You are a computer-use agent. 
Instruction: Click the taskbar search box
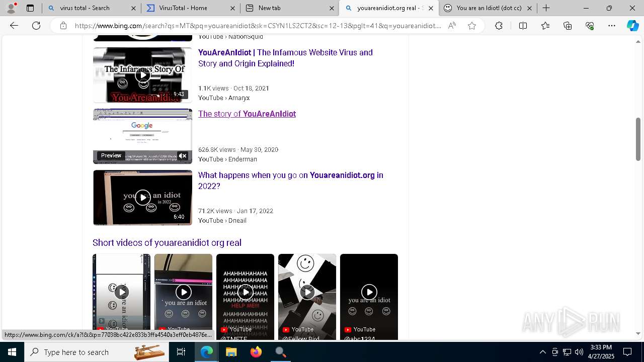coord(97,352)
